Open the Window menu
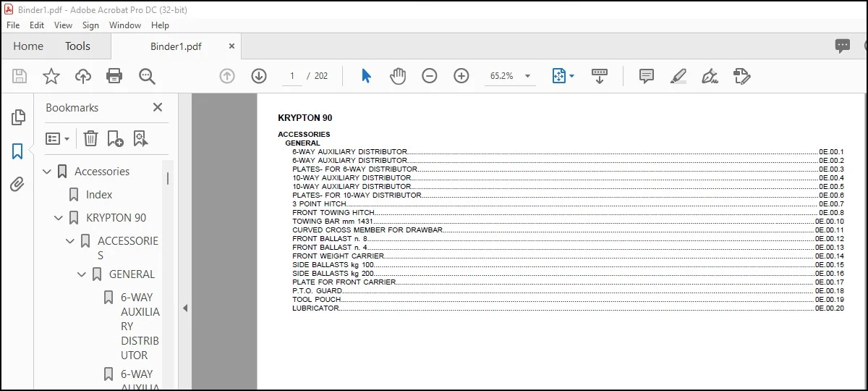The image size is (868, 391). click(125, 25)
